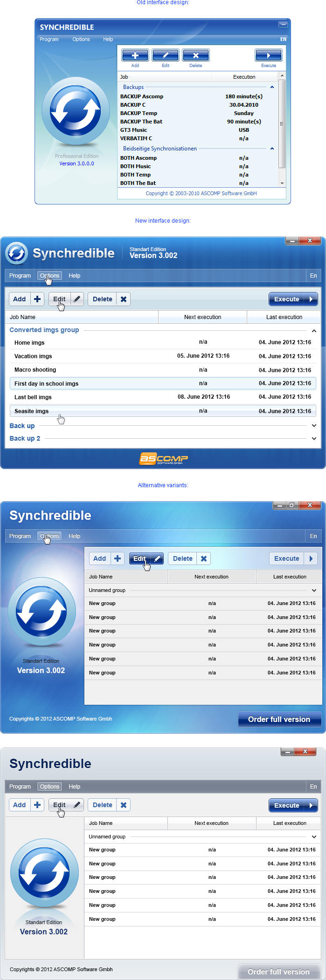Select the Vacation imgs job row
The image size is (326, 980).
[x=33, y=356]
